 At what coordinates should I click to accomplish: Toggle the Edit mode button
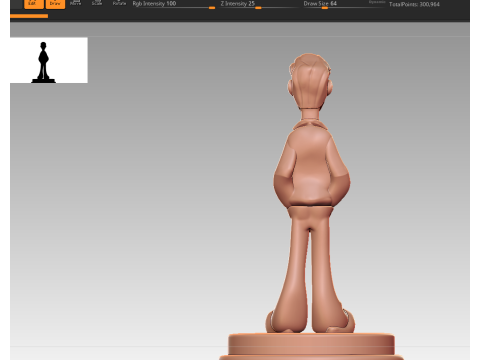point(34,3)
